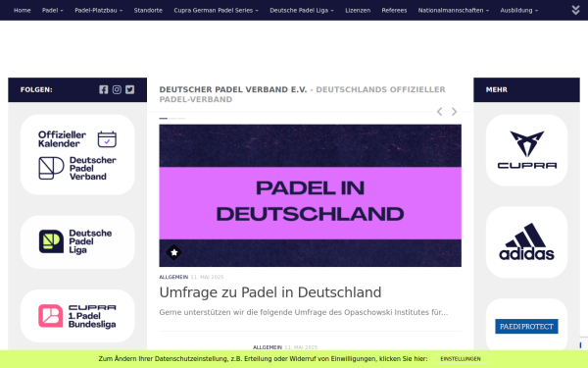Open the Facebook follow icon

click(x=104, y=89)
